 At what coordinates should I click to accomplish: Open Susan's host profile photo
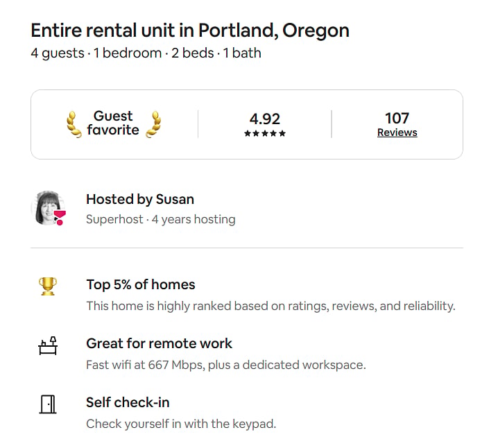48,208
